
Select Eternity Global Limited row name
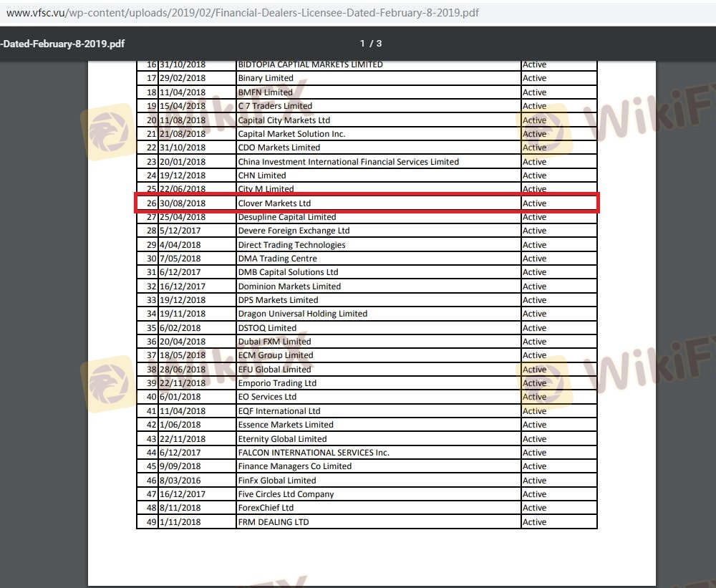pyautogui.click(x=282, y=439)
